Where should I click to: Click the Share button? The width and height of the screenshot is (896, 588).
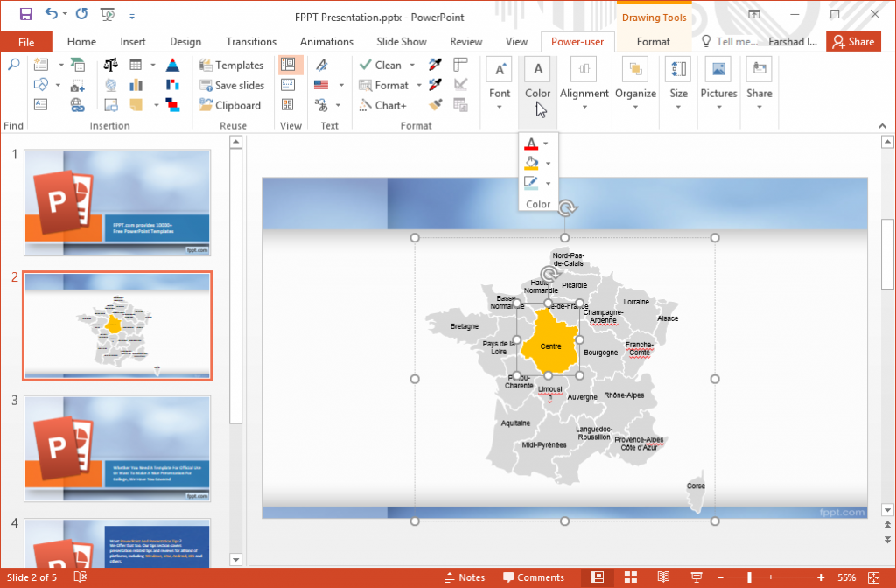click(x=853, y=41)
